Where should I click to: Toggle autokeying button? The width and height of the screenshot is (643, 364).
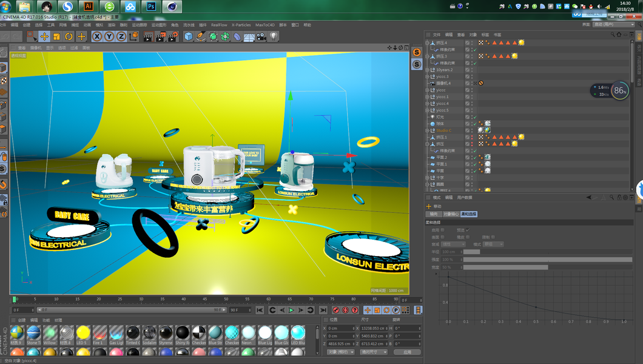[345, 310]
